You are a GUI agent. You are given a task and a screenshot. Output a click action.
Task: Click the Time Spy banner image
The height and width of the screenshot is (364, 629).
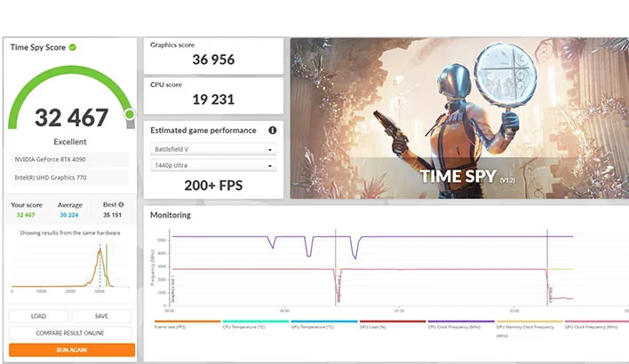(453, 117)
